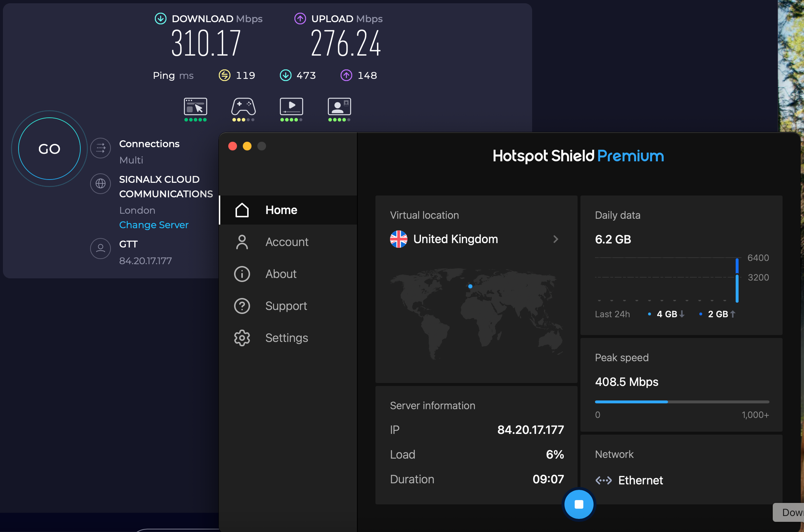Click the Support question mark icon
The height and width of the screenshot is (532, 804).
coord(242,306)
